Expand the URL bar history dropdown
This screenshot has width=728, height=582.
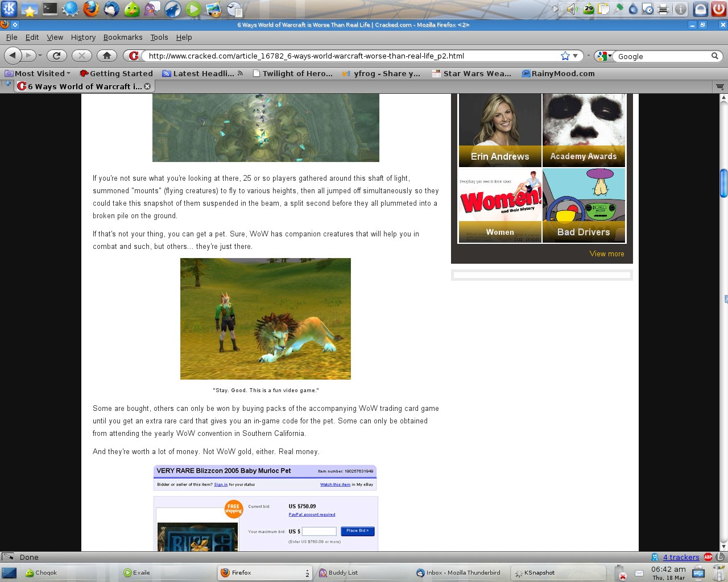(575, 56)
